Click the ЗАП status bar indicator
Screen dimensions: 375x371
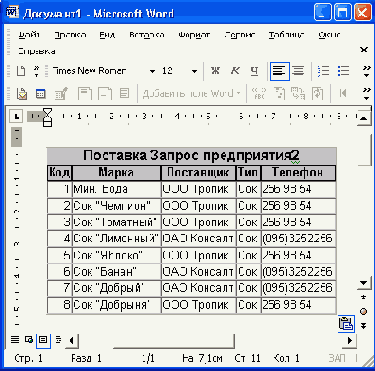(337, 358)
